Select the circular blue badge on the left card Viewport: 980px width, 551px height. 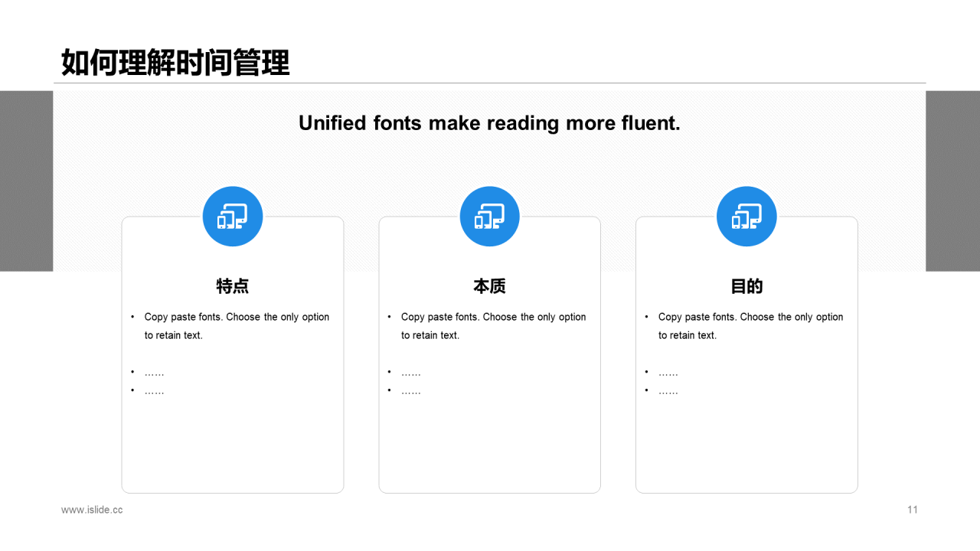pyautogui.click(x=233, y=217)
